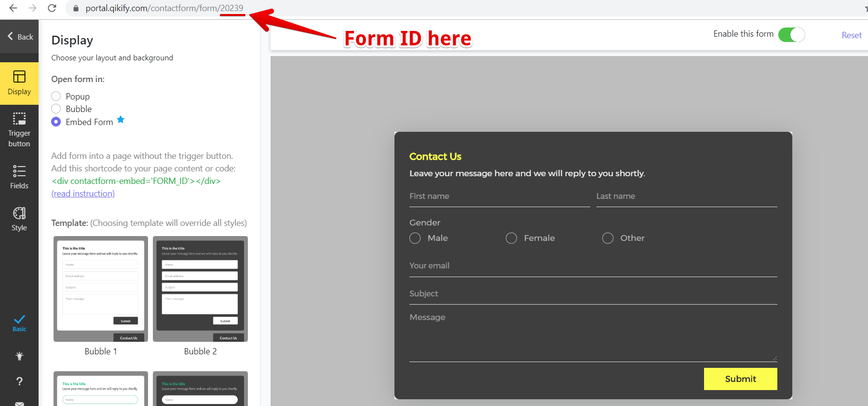Click the Contact Us form title
Screen dimensions: 868x406
coord(435,156)
